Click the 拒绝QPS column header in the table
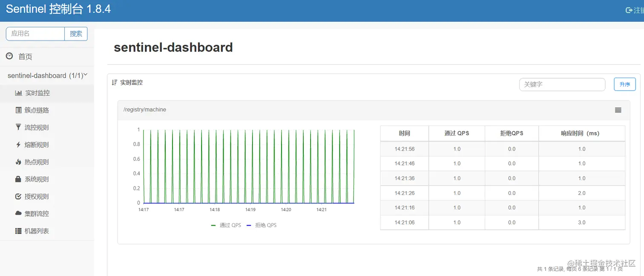 tap(512, 134)
